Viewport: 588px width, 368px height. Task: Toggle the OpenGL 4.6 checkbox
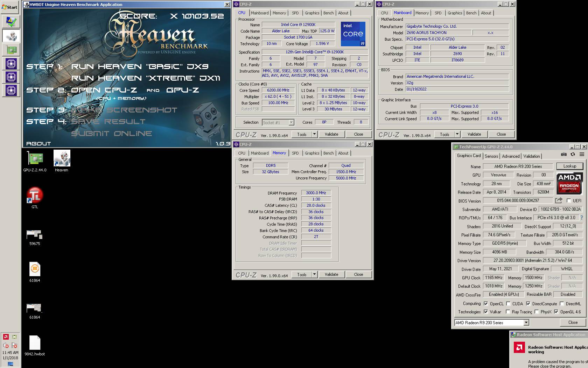pos(556,312)
